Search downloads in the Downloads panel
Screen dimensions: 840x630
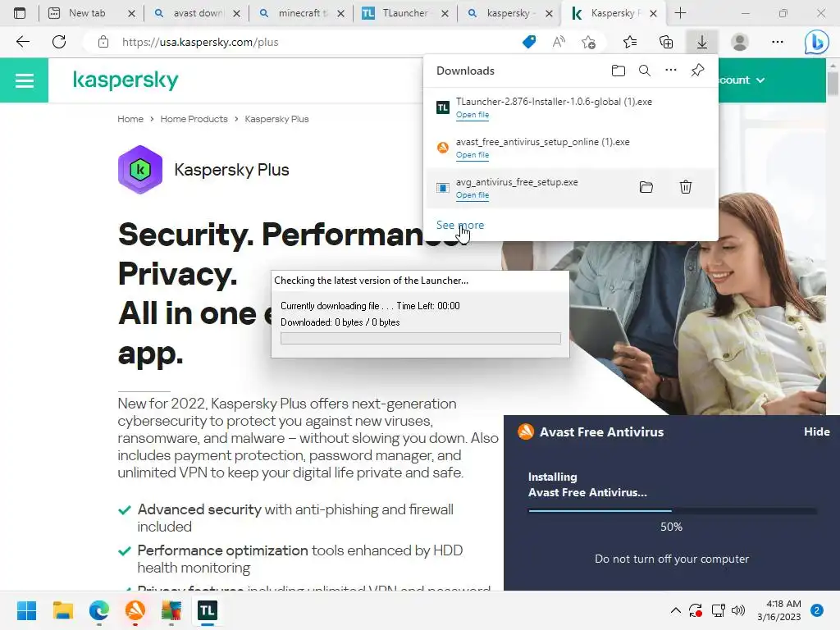pos(645,71)
